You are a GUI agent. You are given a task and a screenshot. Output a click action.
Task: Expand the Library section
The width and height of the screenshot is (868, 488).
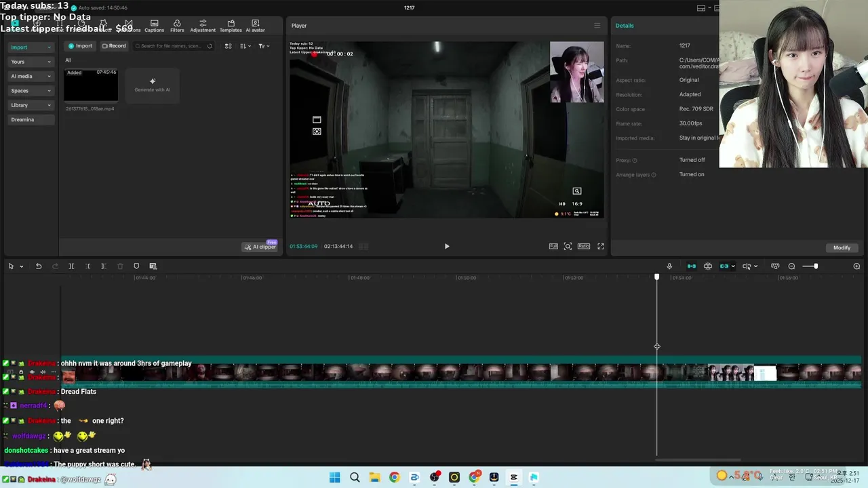coord(31,105)
